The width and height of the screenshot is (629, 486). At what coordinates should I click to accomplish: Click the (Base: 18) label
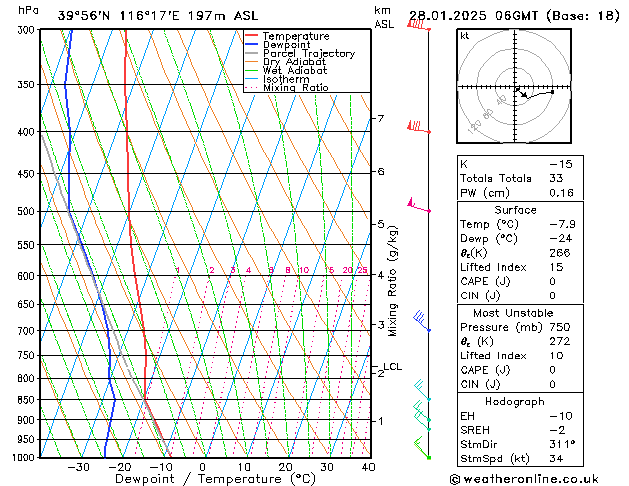pyautogui.click(x=583, y=16)
